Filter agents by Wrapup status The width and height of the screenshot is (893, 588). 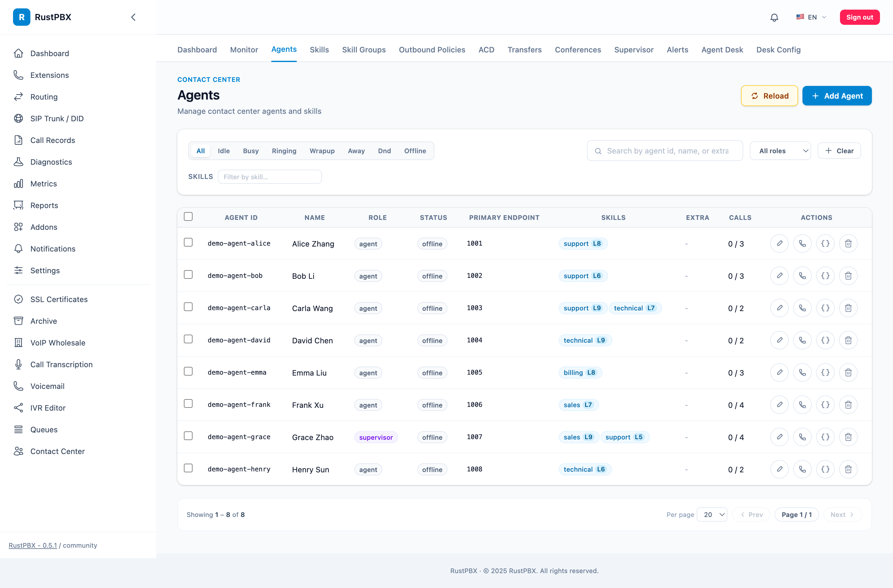click(x=322, y=151)
